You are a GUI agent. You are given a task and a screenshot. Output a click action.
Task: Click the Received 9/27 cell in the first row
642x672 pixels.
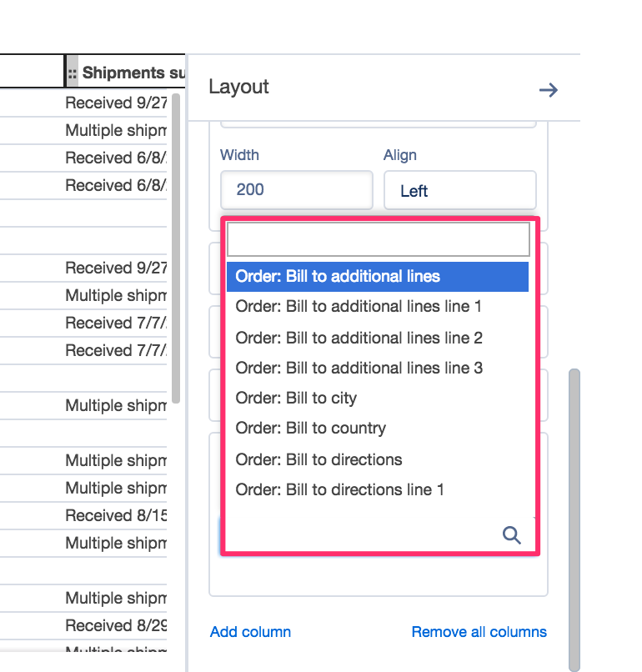[116, 103]
